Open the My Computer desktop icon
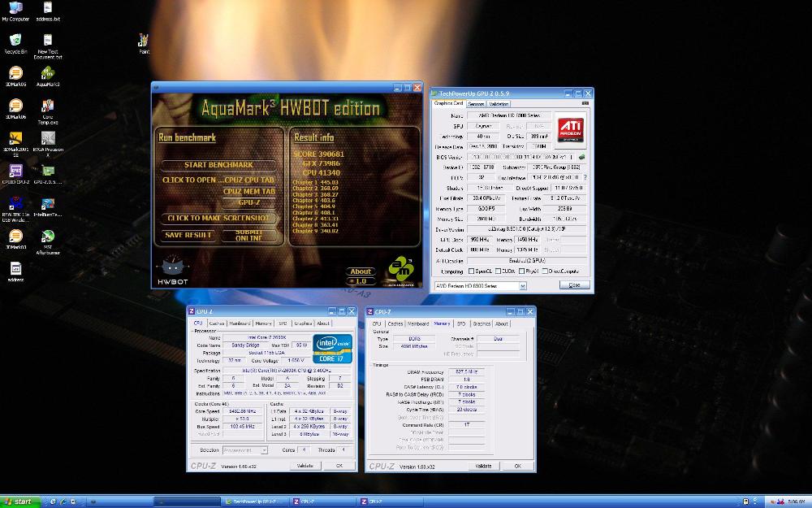This screenshot has height=508, width=812. click(x=15, y=12)
